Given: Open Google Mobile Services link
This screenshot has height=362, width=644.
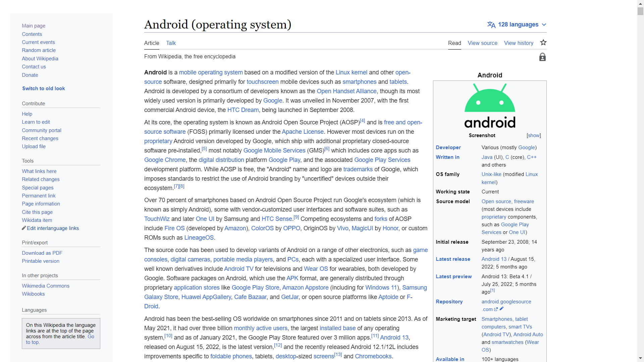Looking at the screenshot, I should click(274, 150).
